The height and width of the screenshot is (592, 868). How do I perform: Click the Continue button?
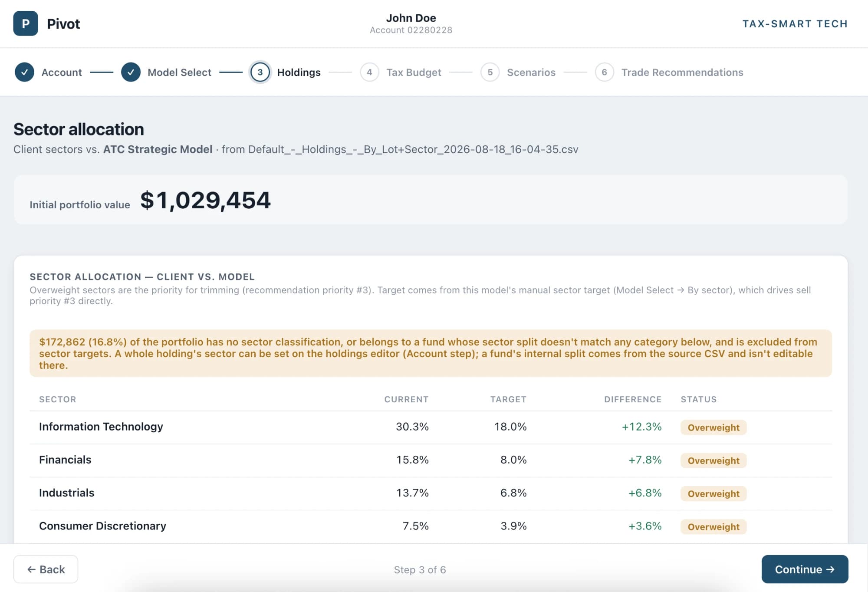[805, 569]
